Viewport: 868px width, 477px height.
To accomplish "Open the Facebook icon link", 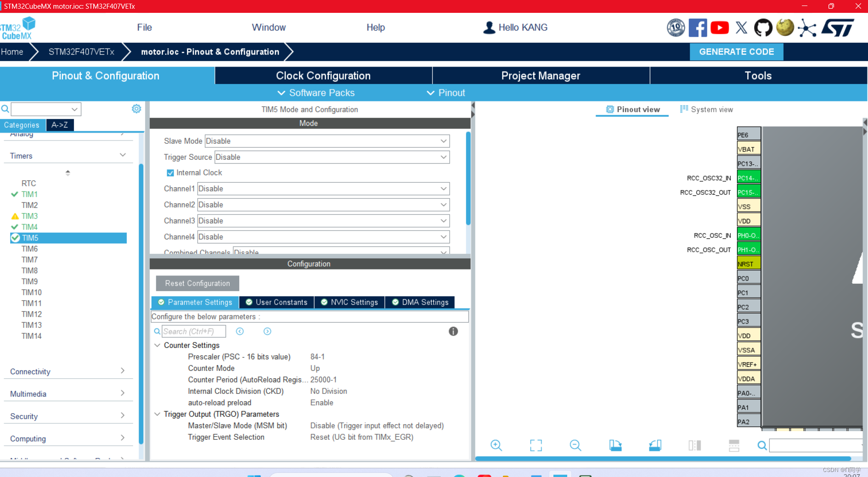I will point(698,28).
